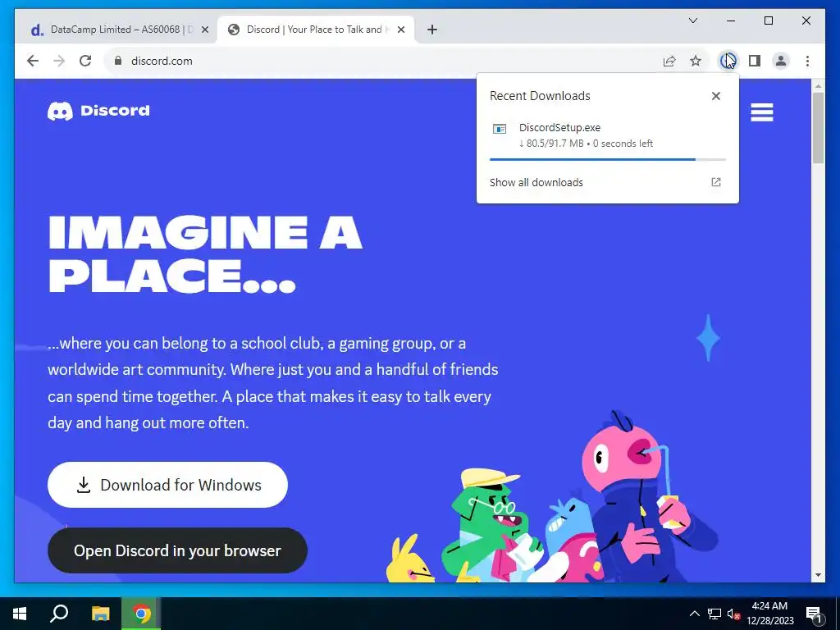Open the Chrome profile menu
The image size is (840, 630).
(781, 61)
